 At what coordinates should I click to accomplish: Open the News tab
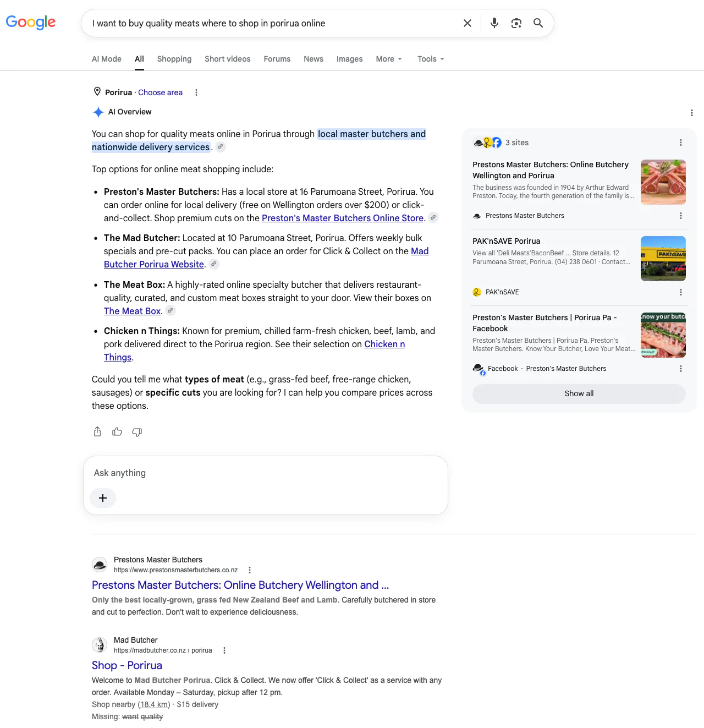pyautogui.click(x=313, y=59)
